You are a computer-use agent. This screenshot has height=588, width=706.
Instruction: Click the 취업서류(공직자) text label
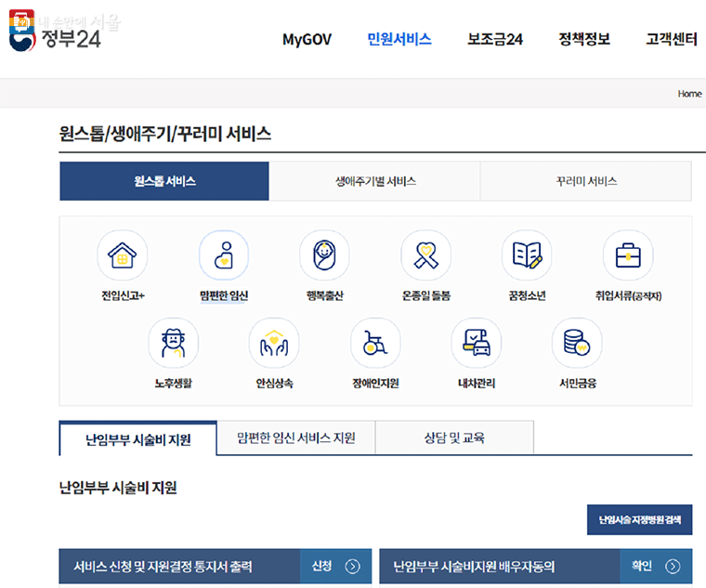pos(628,295)
